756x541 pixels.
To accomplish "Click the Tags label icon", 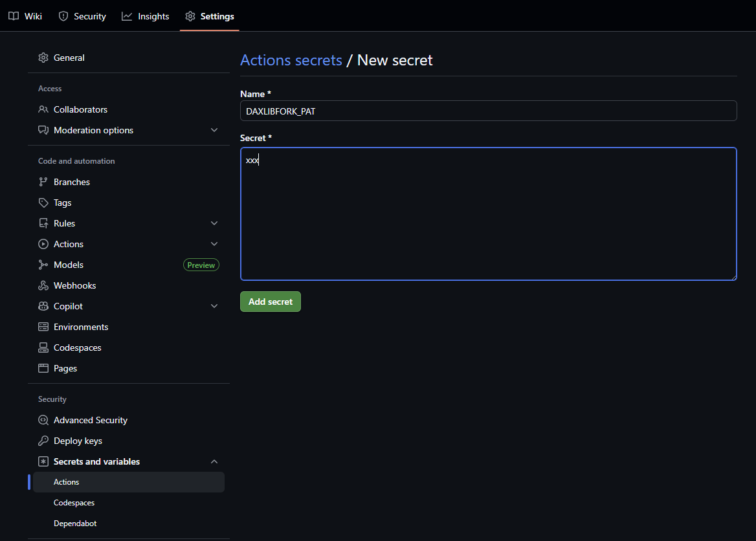I will pyautogui.click(x=43, y=203).
